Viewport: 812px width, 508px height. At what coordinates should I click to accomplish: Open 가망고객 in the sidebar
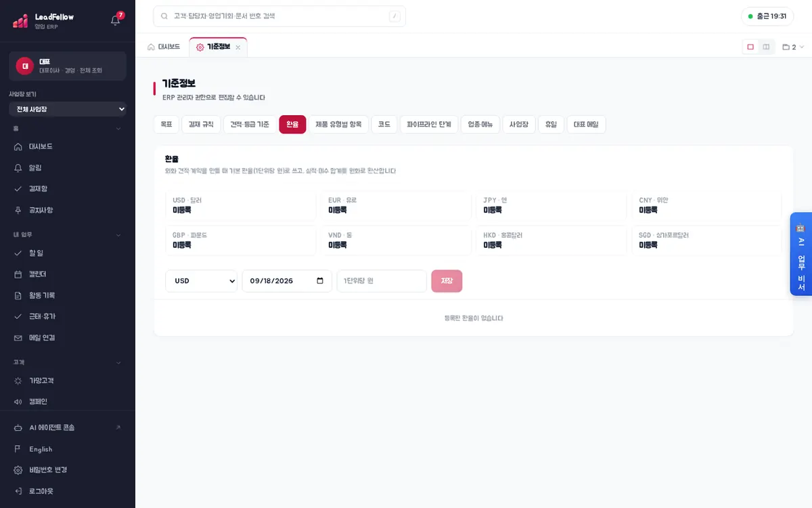pyautogui.click(x=68, y=381)
